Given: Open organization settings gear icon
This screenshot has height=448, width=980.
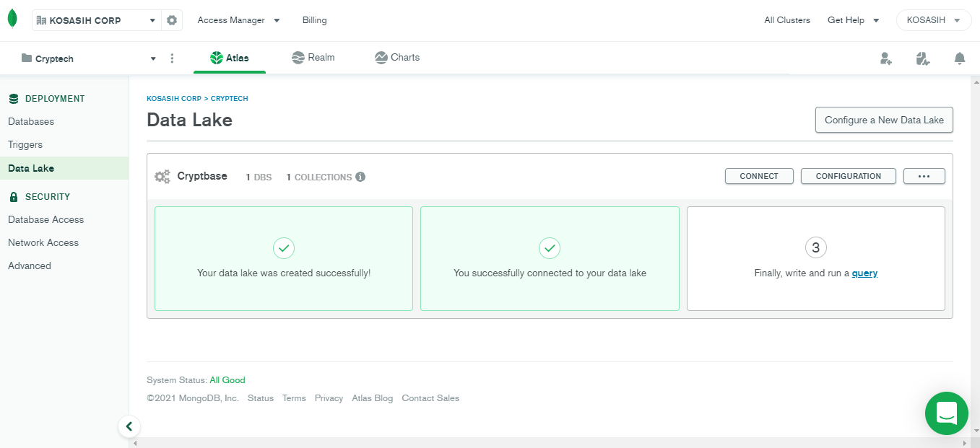Looking at the screenshot, I should pos(172,20).
